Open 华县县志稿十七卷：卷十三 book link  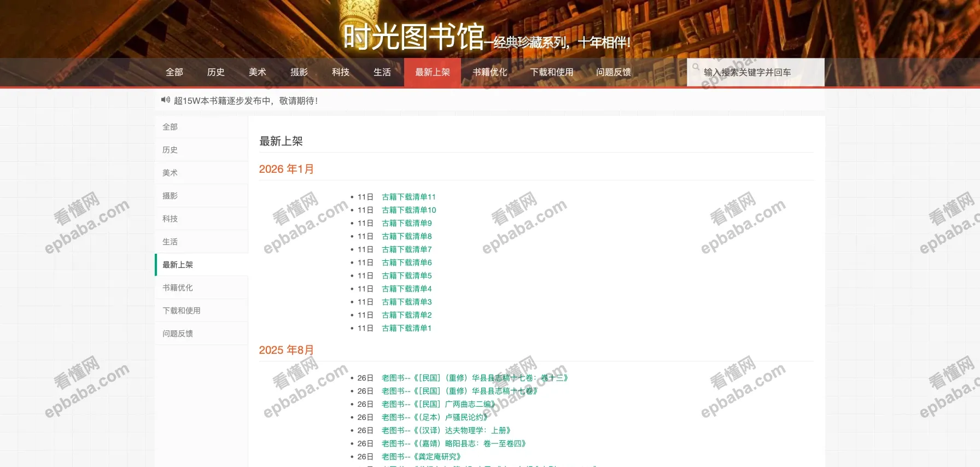pos(475,378)
